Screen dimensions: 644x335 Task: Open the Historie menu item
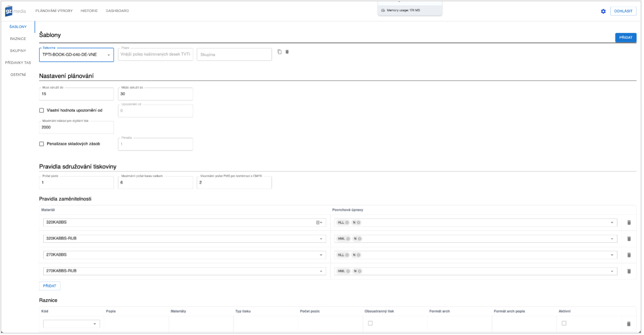89,11
